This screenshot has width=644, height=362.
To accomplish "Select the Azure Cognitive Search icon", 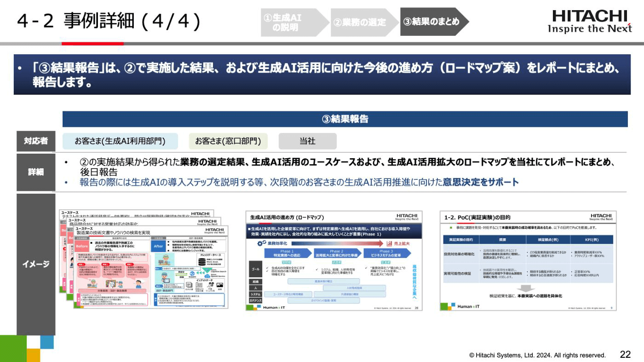I will tap(207, 270).
